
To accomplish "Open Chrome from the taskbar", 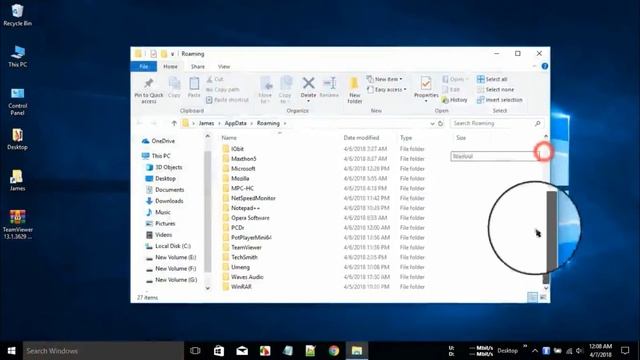I will pos(334,351).
